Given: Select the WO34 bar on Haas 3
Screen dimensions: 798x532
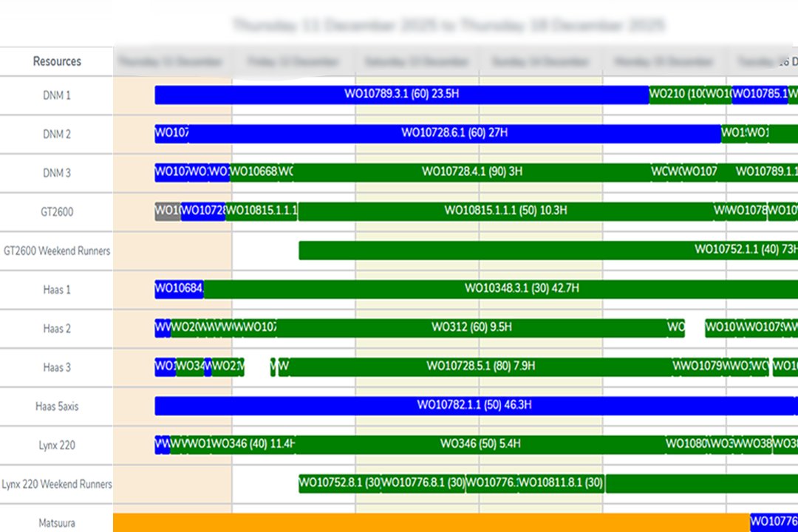Looking at the screenshot, I should (190, 367).
